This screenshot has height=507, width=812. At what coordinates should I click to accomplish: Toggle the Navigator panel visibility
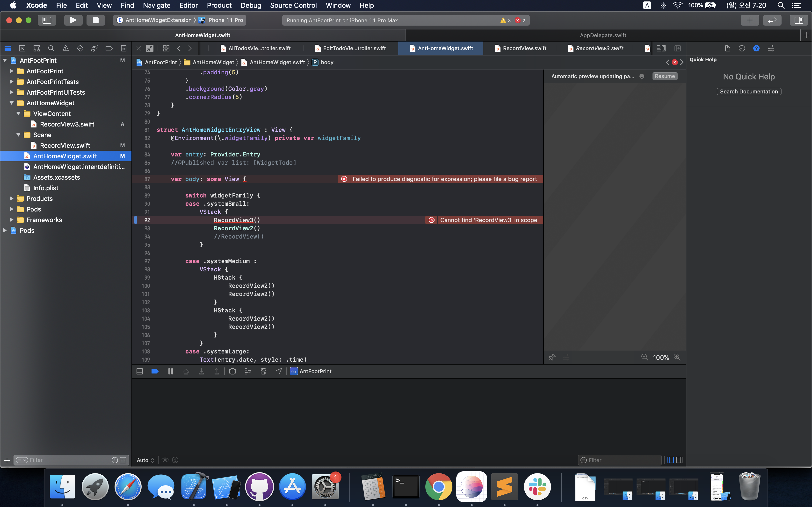(47, 20)
